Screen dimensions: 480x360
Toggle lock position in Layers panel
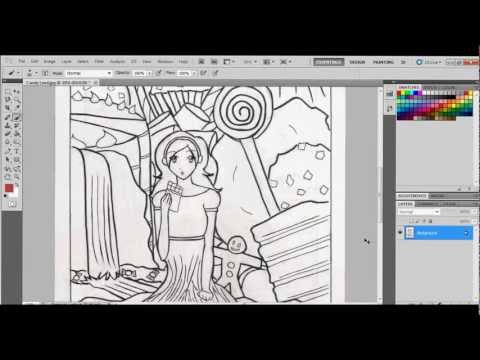[x=424, y=221]
